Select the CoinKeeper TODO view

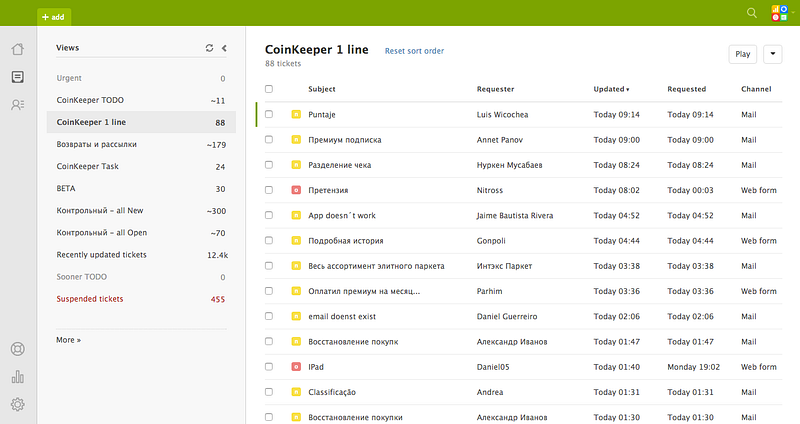click(x=141, y=100)
